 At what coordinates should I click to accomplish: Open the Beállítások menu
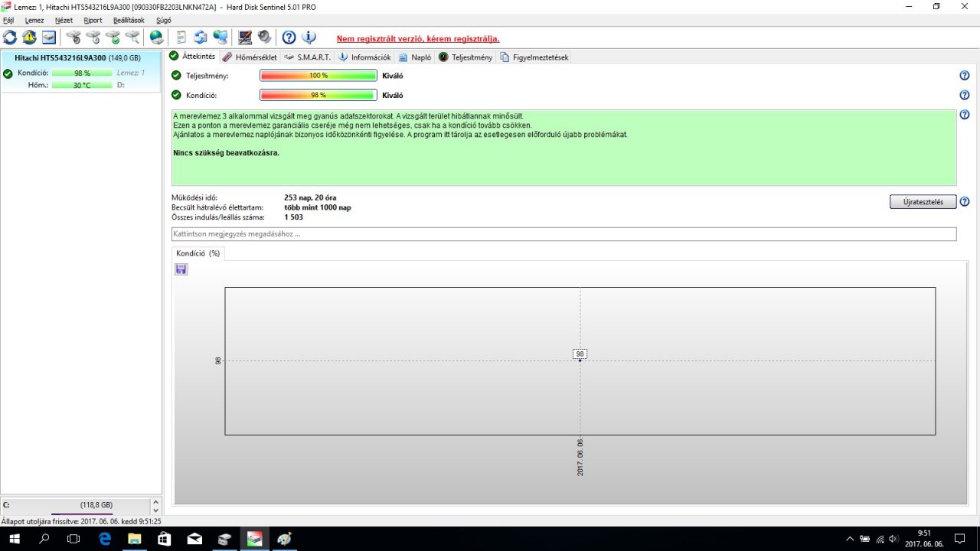129,20
